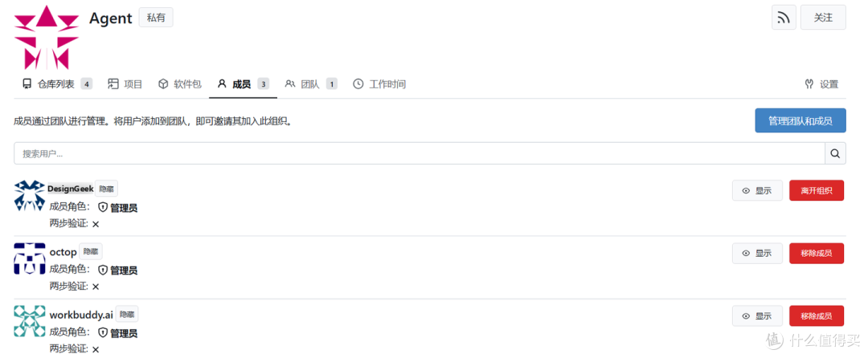868x358 pixels.
Task: Click octop's shield role icon
Action: click(x=102, y=271)
